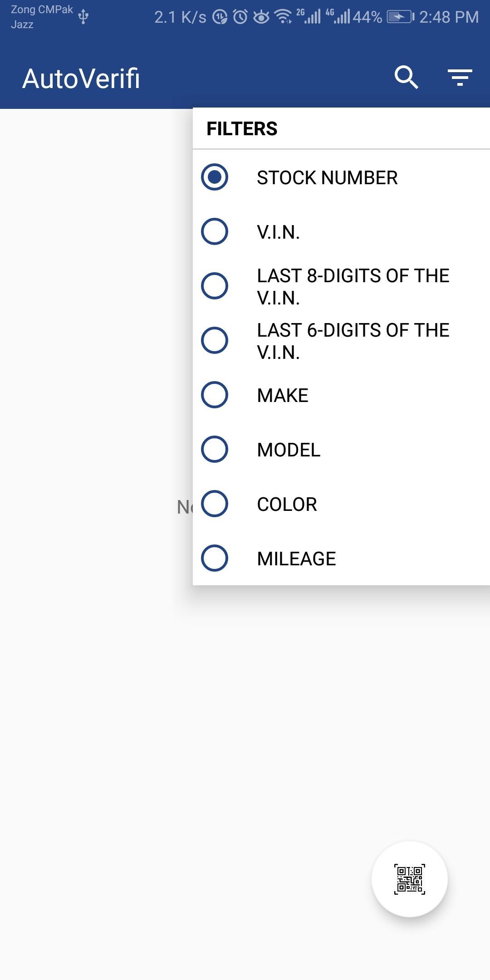Screen dimensions: 490x980
Task: Tap the 4G signal strength icon
Action: 338,16
